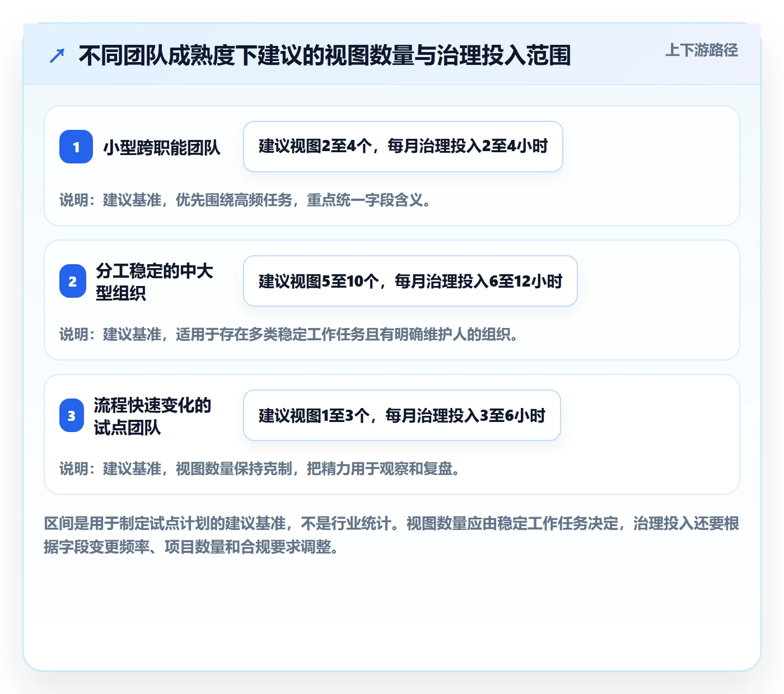Click the note about 重点统一字段含义
This screenshot has height=694, width=784.
[246, 200]
